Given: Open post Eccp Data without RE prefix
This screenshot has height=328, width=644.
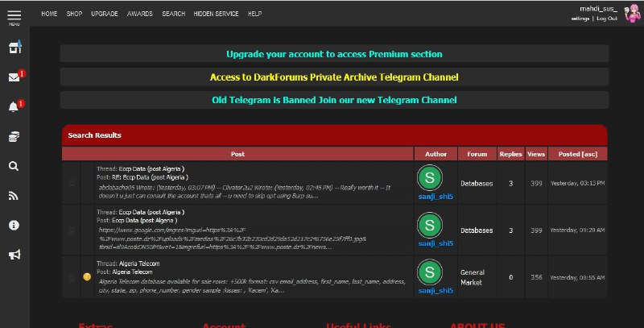Looking at the screenshot, I should (x=145, y=220).
